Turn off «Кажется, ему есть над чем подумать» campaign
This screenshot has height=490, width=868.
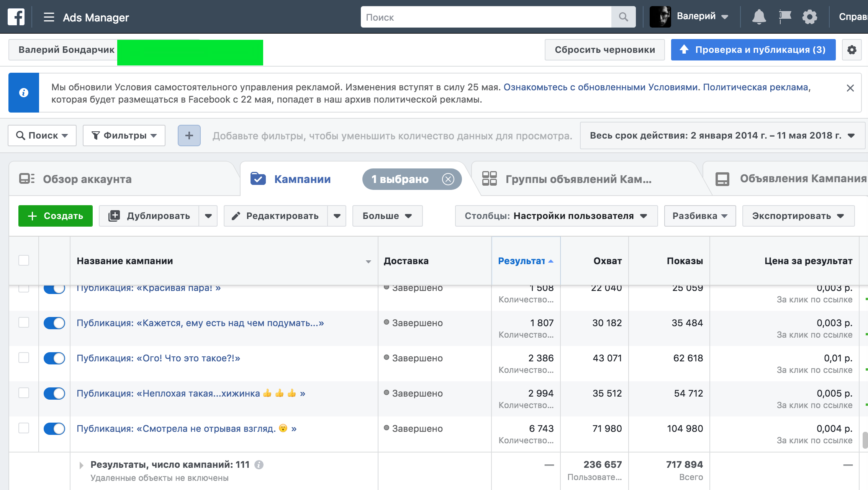coord(54,323)
